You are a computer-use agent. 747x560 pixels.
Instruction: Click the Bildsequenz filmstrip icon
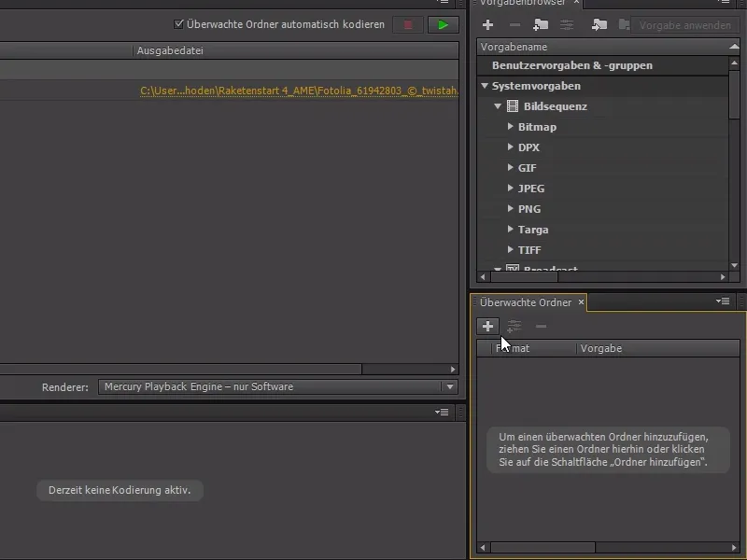coord(513,106)
